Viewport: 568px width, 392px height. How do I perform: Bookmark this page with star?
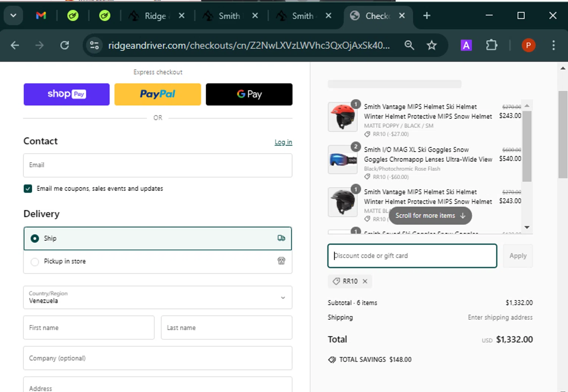[x=432, y=45]
